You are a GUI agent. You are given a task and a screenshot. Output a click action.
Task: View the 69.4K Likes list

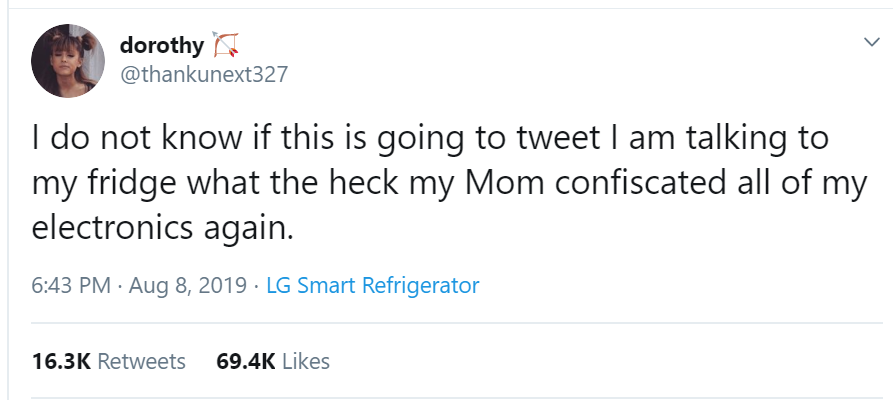click(272, 361)
